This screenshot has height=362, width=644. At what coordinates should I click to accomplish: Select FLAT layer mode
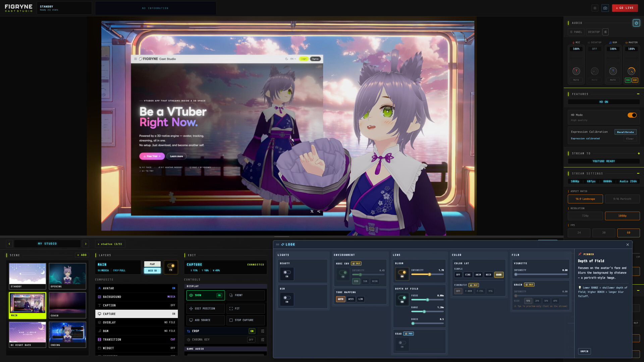(152, 264)
